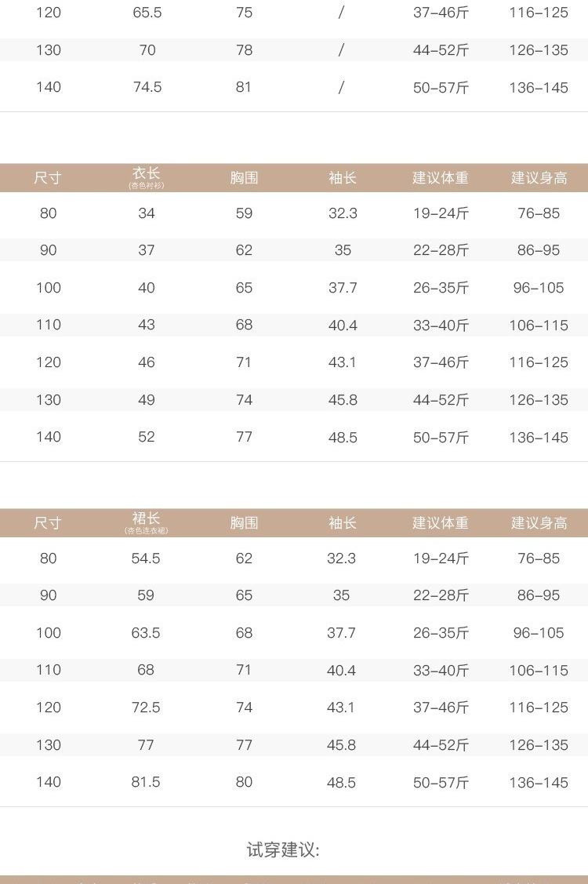Image resolution: width=588 pixels, height=884 pixels.
Task: Select shirt length value 34 for size 80
Action: coord(147,213)
